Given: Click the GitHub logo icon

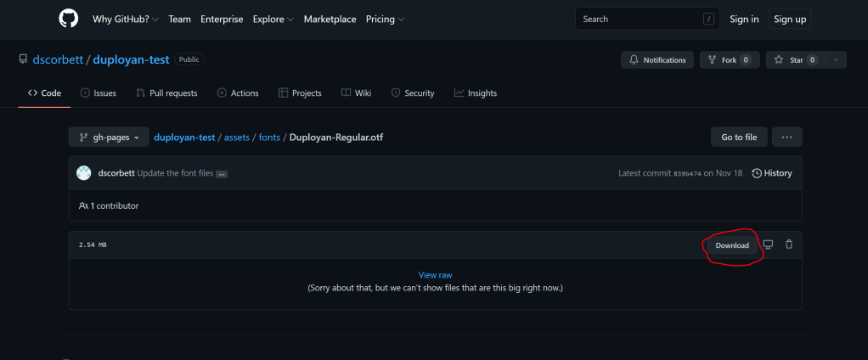Looking at the screenshot, I should pyautogui.click(x=68, y=19).
